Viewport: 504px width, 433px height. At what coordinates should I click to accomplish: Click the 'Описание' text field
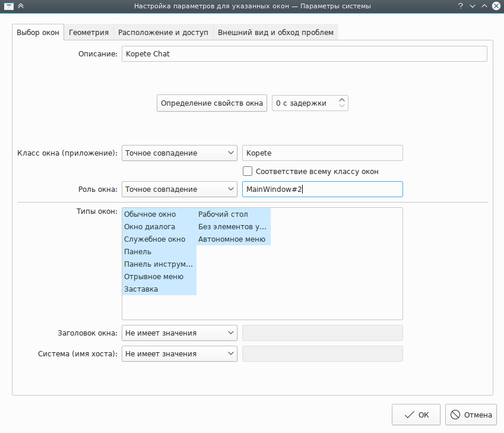[x=304, y=54]
